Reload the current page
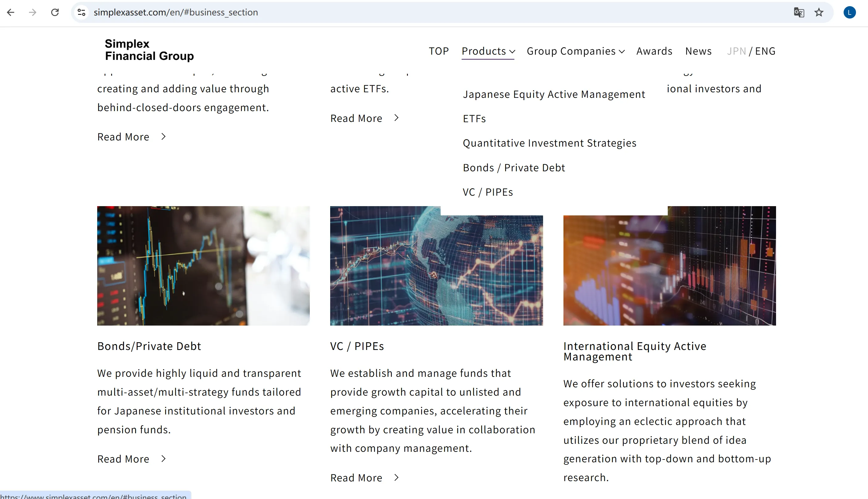This screenshot has height=499, width=868. [x=55, y=12]
